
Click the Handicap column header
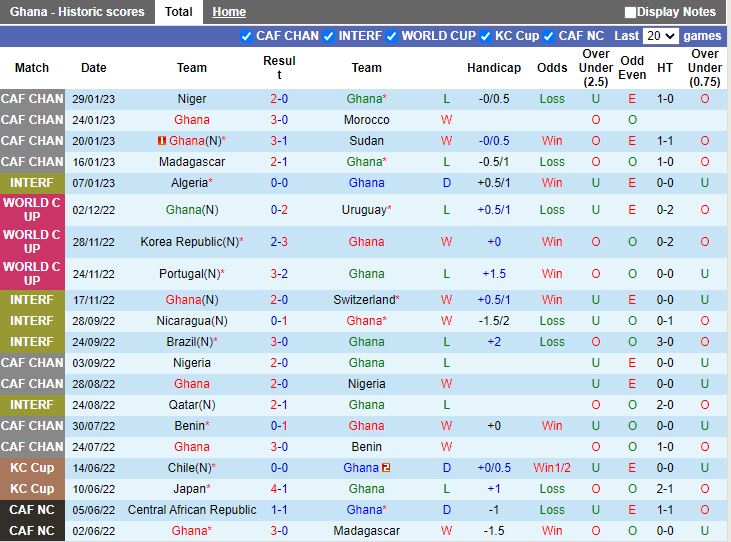pos(494,68)
